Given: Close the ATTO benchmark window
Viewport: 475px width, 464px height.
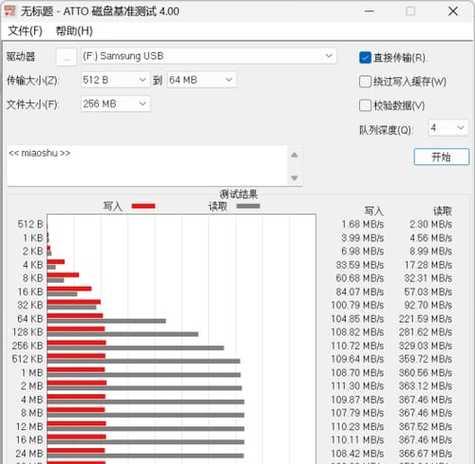Looking at the screenshot, I should [x=453, y=11].
